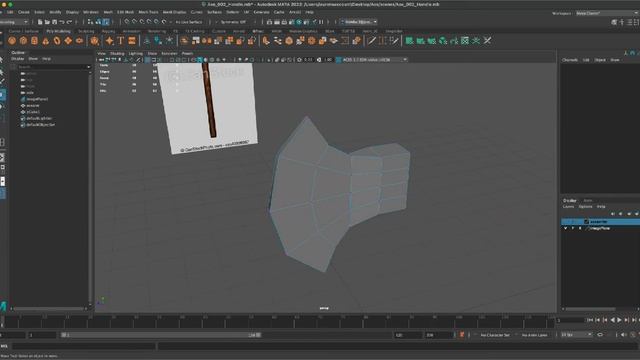Open the Symmetry: Off dropdown
The height and width of the screenshot is (360, 640).
[236, 22]
